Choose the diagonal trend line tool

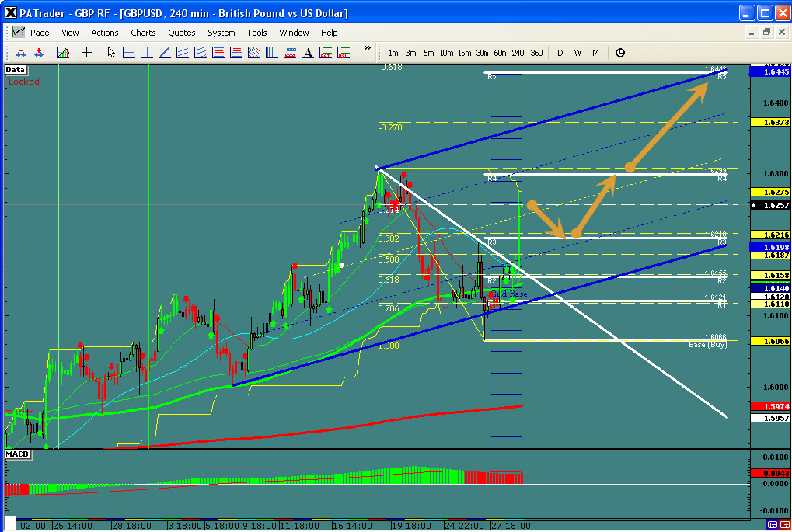(164, 53)
